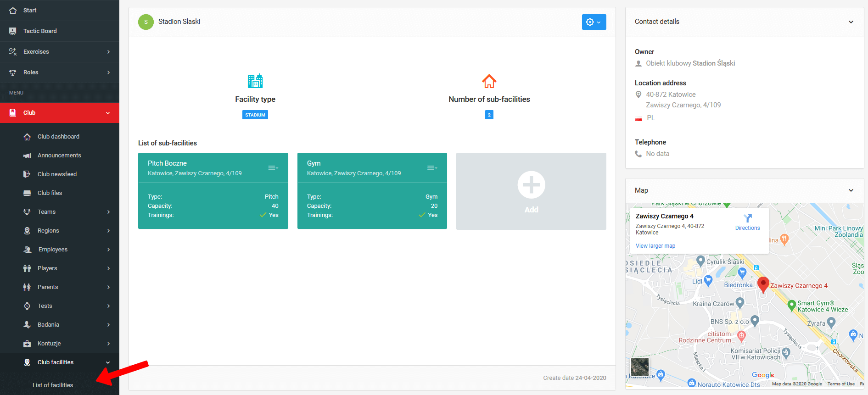Click the View larger map link
Viewport: 868px width, 395px height.
tap(655, 246)
